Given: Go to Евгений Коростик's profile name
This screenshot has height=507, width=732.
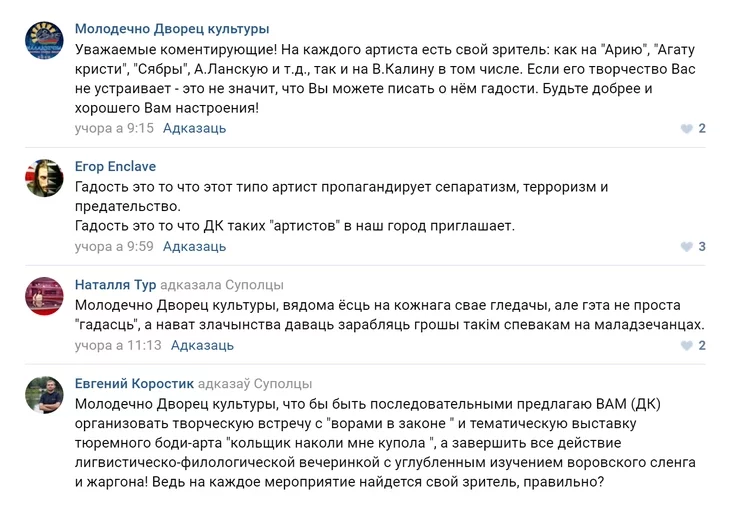Looking at the screenshot, I should 134,384.
